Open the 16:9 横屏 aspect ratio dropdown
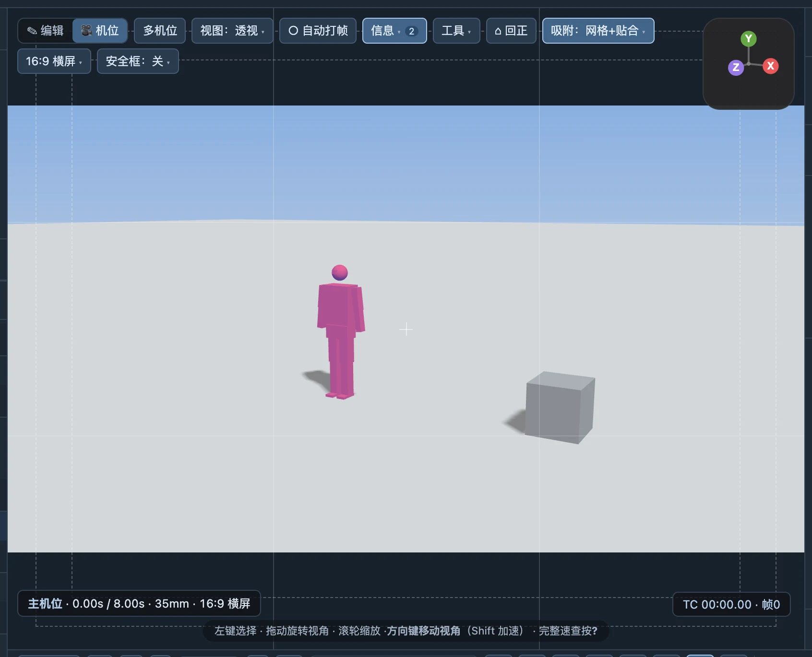Image resolution: width=812 pixels, height=657 pixels. coord(54,61)
